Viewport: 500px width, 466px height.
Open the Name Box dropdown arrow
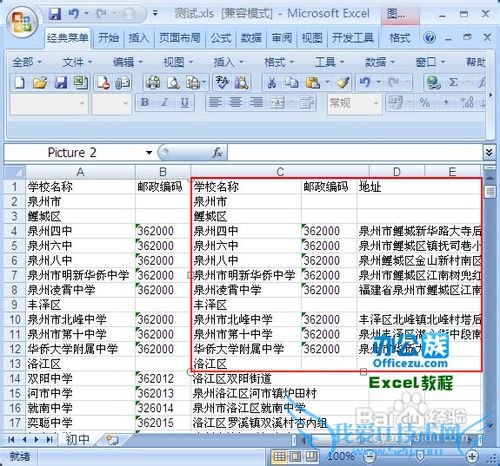coord(149,153)
